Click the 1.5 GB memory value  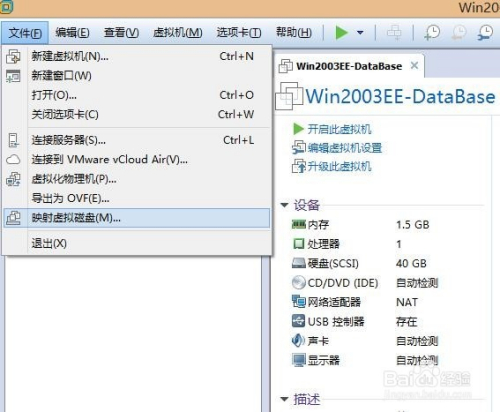[412, 225]
